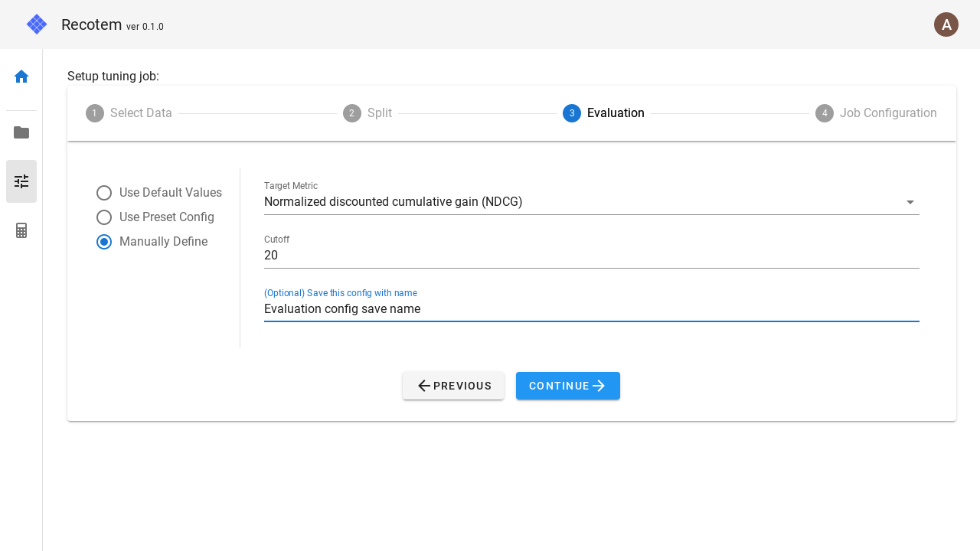
Task: Expand the NDCG metric selector arrow
Action: [x=910, y=202]
